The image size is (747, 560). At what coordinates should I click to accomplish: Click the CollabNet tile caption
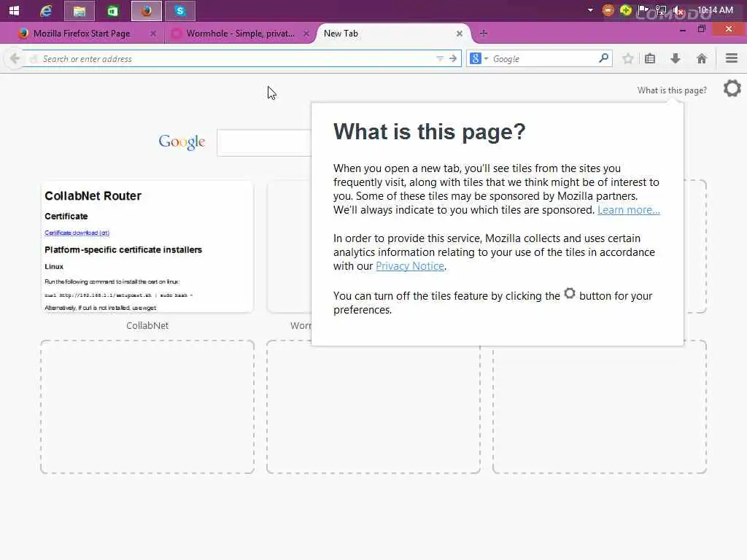pos(147,326)
